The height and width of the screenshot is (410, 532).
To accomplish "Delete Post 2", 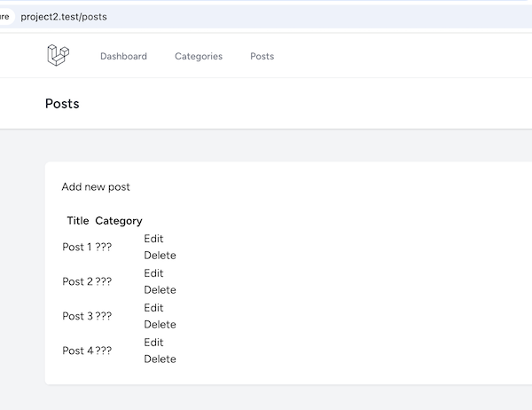I will coord(160,290).
